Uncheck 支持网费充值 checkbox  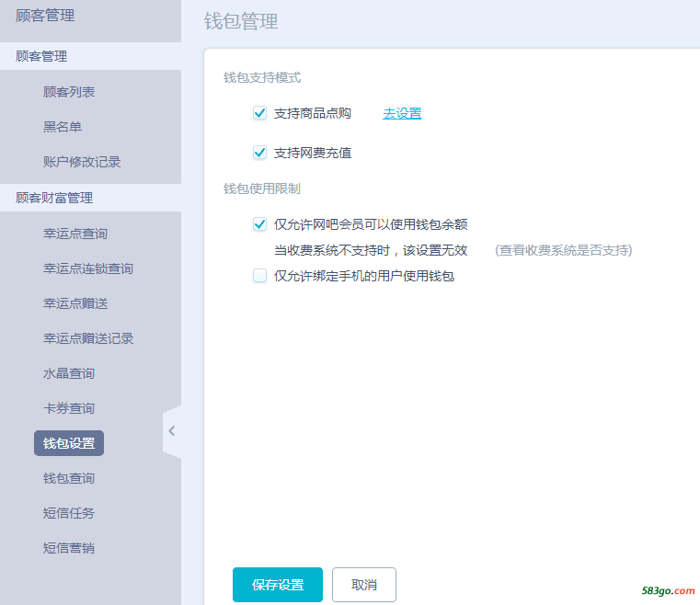[x=259, y=153]
